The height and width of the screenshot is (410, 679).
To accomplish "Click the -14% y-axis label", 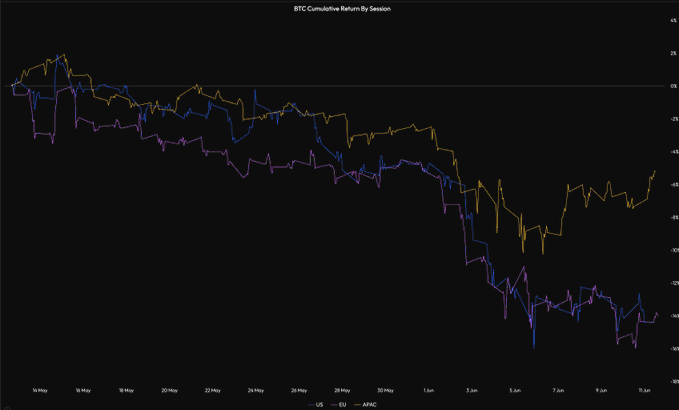I will [675, 316].
